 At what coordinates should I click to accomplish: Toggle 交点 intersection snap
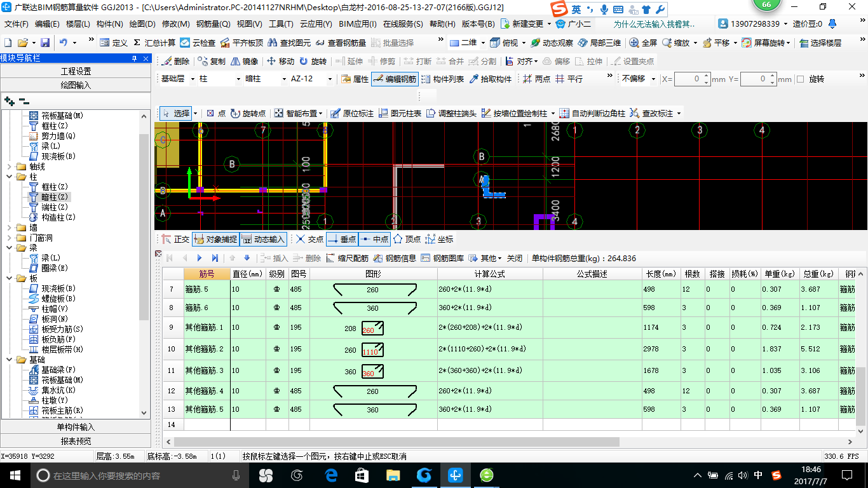(309, 239)
